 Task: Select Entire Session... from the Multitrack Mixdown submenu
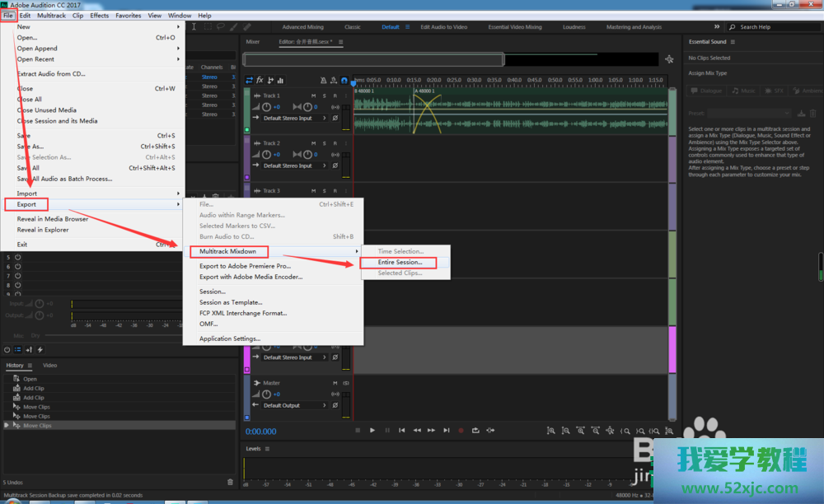(x=400, y=262)
